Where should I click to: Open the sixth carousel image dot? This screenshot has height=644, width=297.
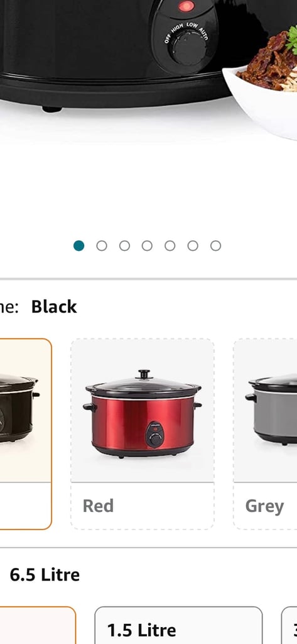(x=193, y=246)
